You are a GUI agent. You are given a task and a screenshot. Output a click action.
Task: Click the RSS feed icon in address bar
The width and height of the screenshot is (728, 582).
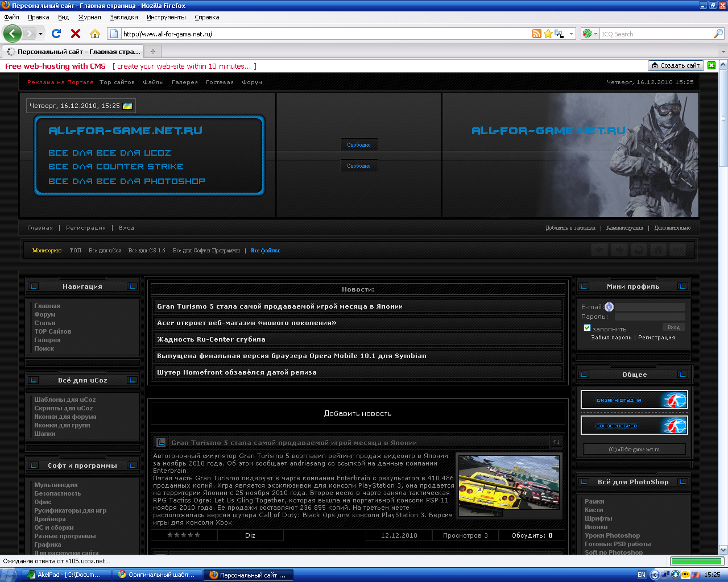(x=537, y=34)
